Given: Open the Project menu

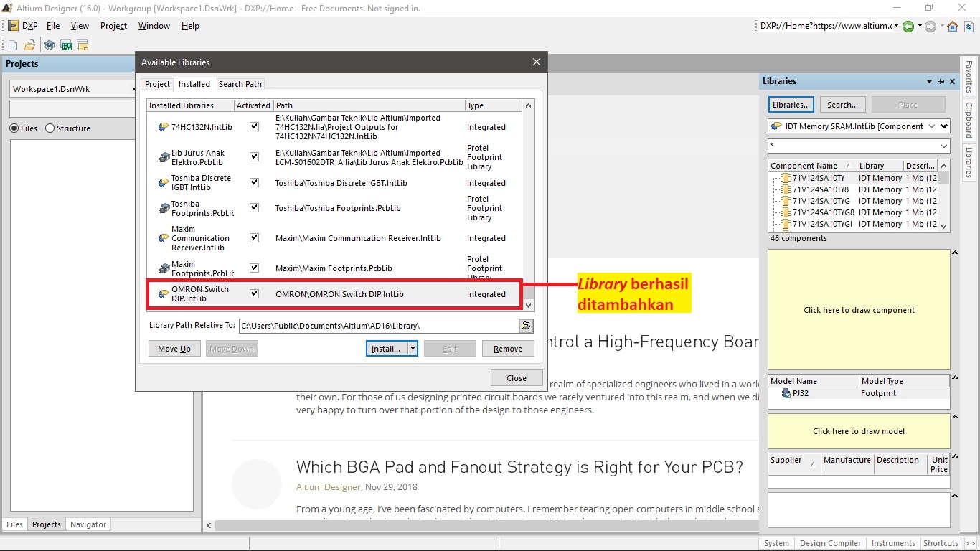Looking at the screenshot, I should (113, 26).
